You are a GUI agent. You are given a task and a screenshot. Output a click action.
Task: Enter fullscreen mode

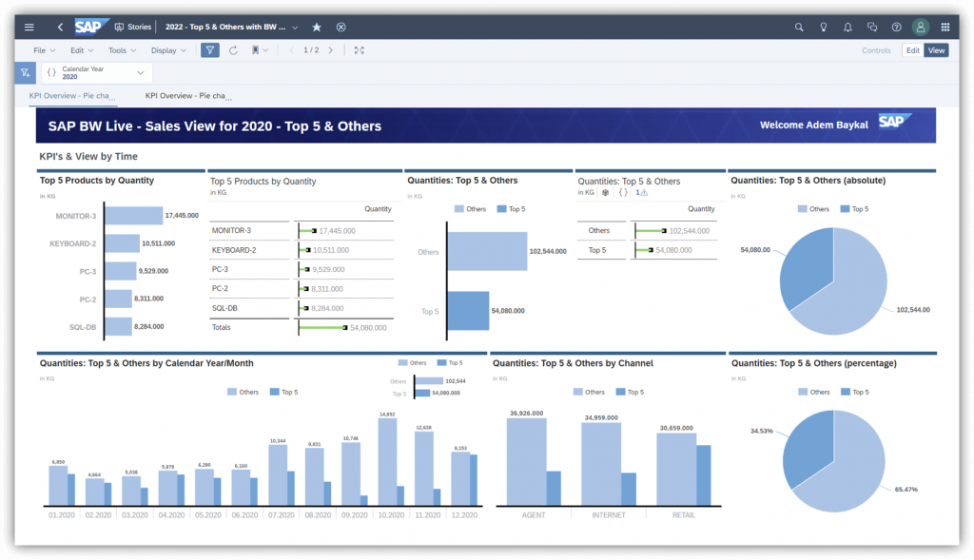click(359, 50)
